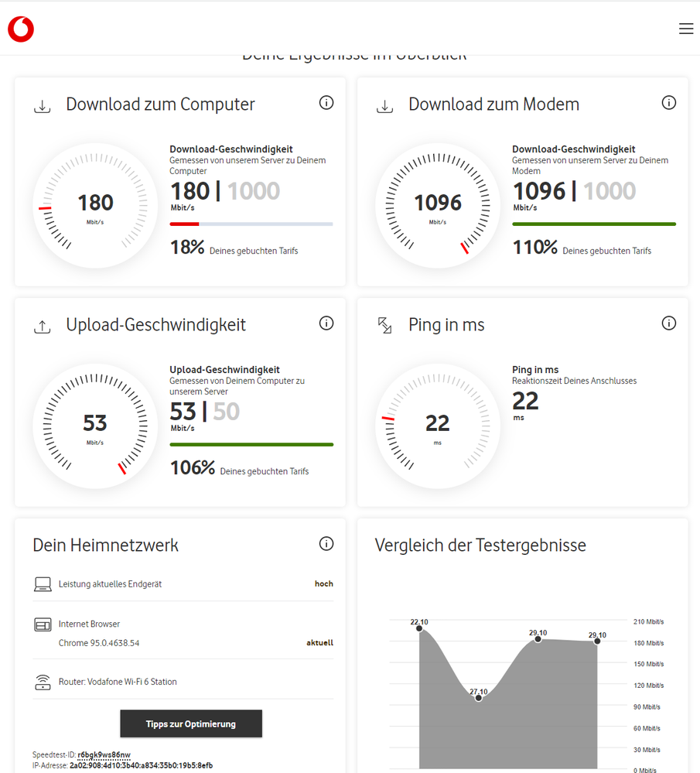Screen dimensions: 700x773
Task: Click heading 'Dein Heimnetzwerk'
Action: coord(105,546)
